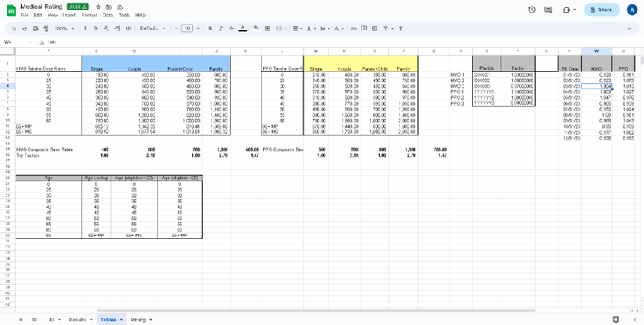Switch to the Results sheet tab
644x325 pixels.
coord(79,319)
